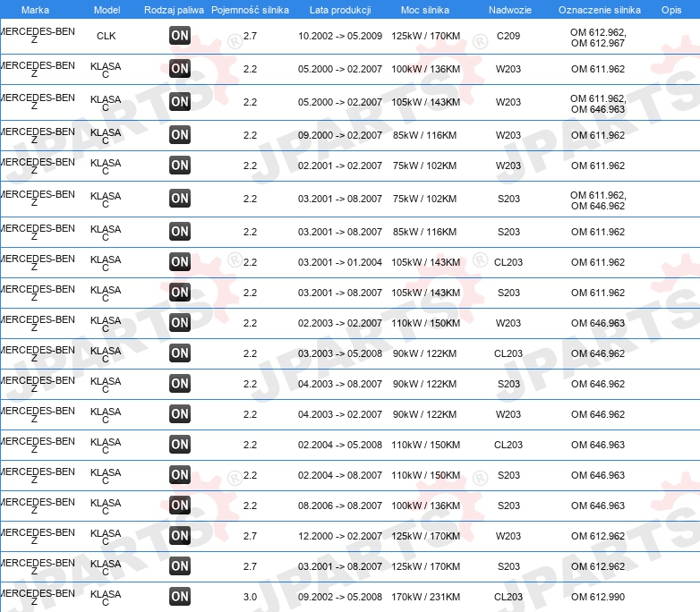Click ON fuel icon for 08.2006 -> 08.2007 row
The image size is (700, 612).
point(180,506)
